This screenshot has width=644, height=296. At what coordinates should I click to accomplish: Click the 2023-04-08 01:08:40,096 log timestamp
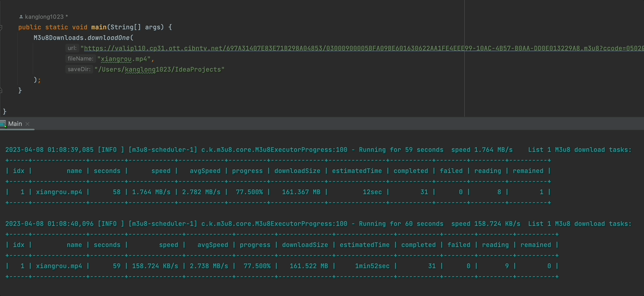point(50,223)
